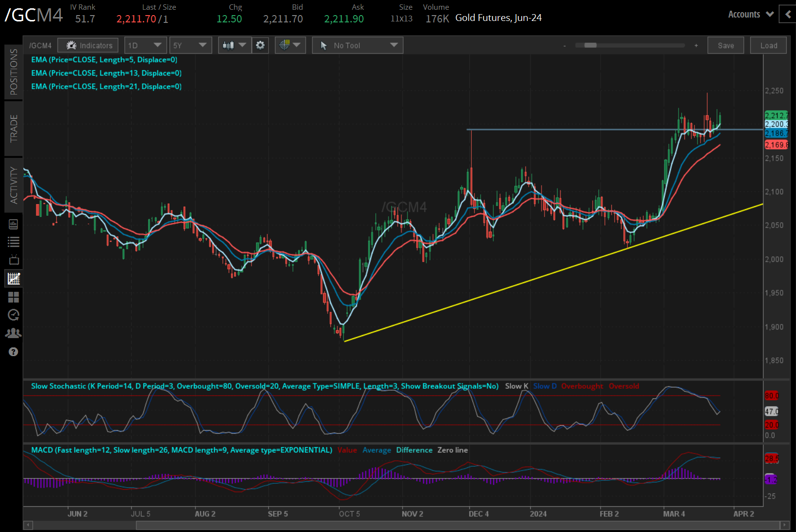The height and width of the screenshot is (532, 796).
Task: Select the chart view icon in sidebar
Action: tap(14, 279)
